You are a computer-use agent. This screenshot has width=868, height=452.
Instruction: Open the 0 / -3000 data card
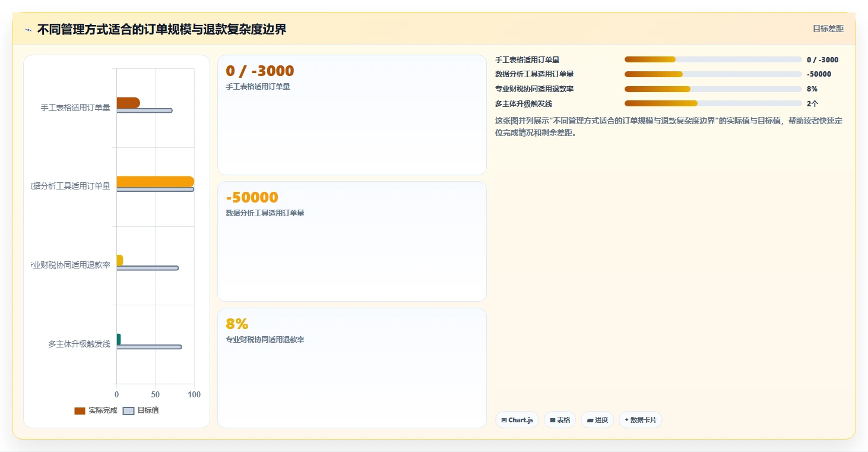(x=352, y=115)
